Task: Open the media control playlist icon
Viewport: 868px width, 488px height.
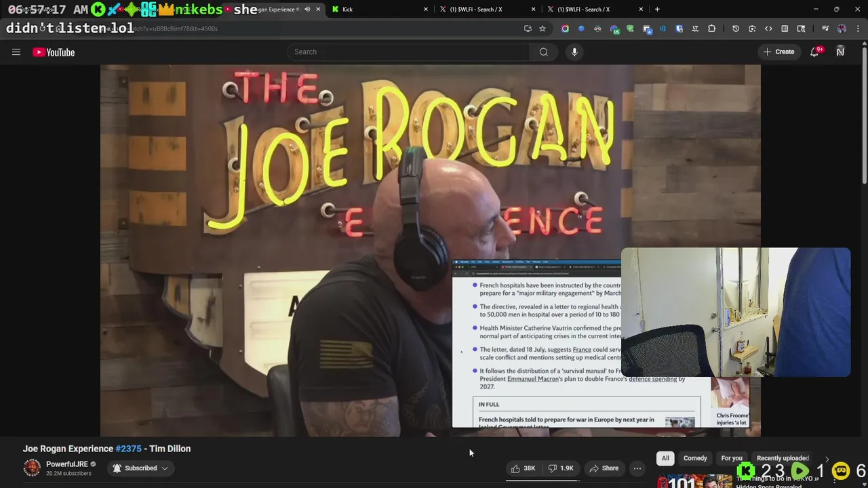Action: 825,28
